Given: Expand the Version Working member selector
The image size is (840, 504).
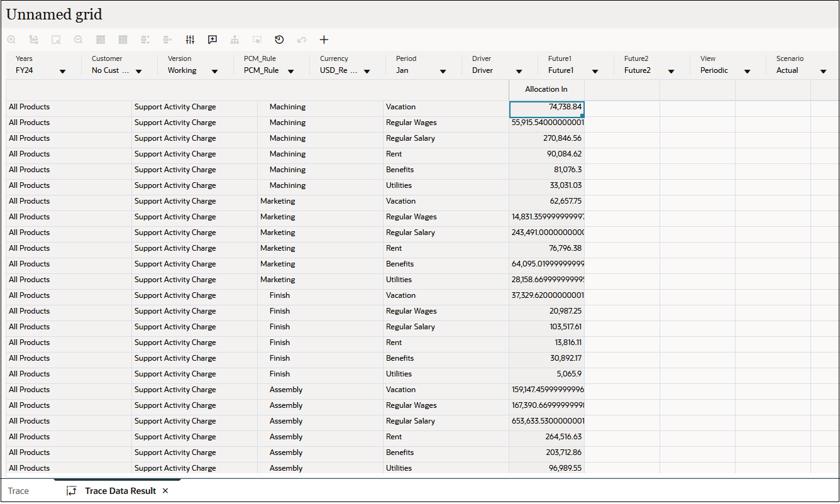Looking at the screenshot, I should coord(214,71).
